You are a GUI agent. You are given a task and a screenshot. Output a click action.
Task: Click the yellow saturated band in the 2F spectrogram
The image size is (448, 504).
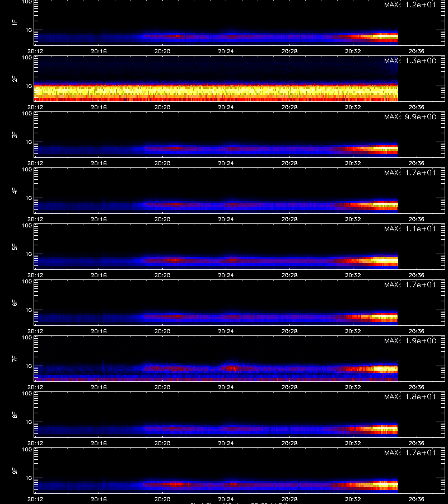coord(216,91)
